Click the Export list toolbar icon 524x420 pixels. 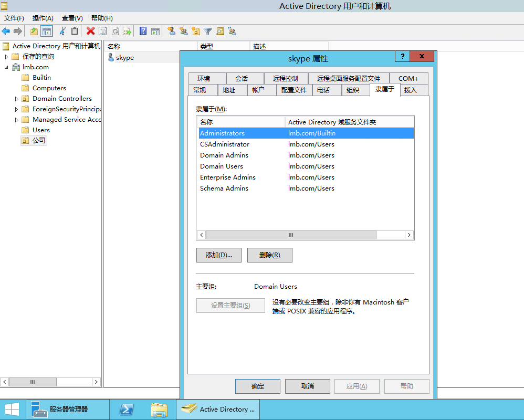tap(127, 31)
